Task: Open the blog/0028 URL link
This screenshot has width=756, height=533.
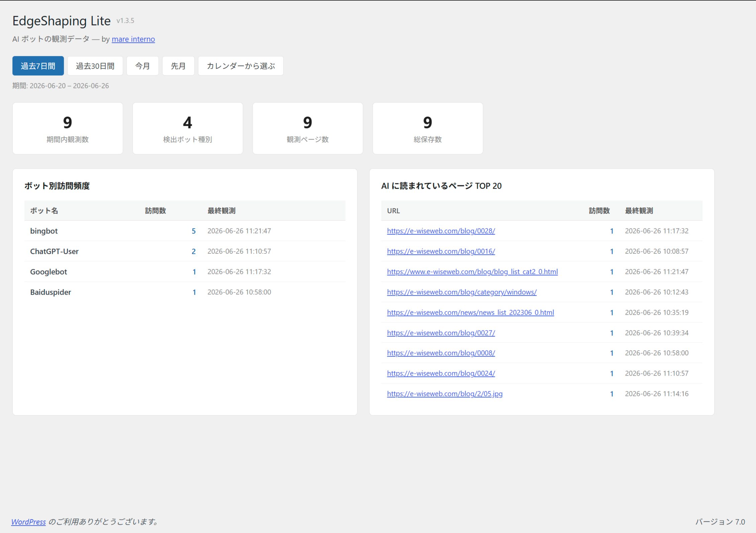Action: coord(441,231)
